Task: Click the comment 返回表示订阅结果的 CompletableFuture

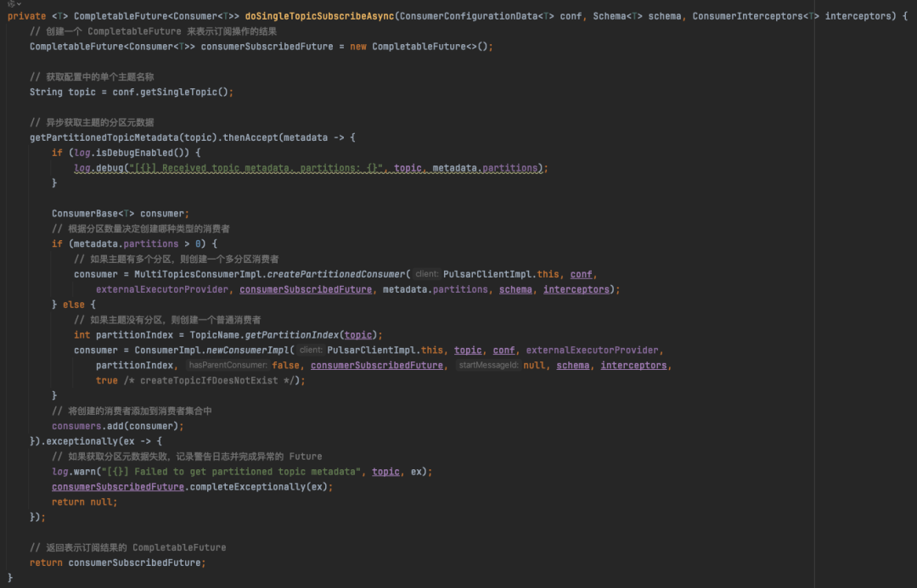Action: (128, 548)
